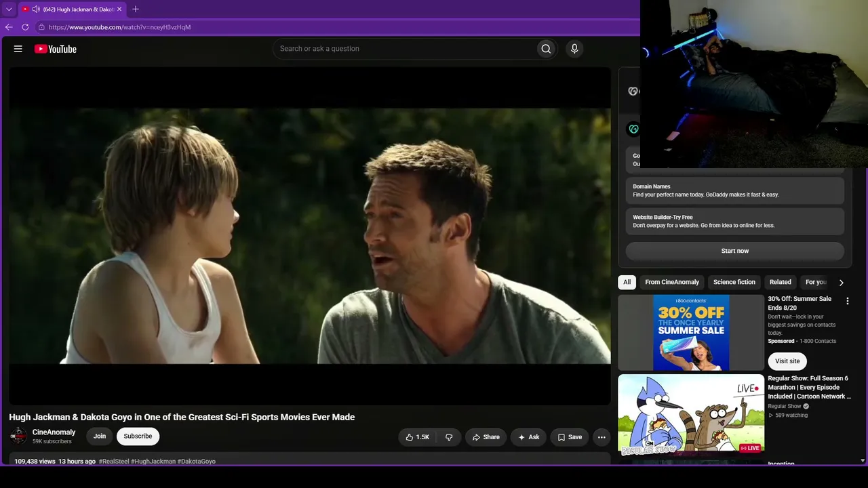The height and width of the screenshot is (488, 868).
Task: Open the Domain Names ad link
Action: [x=735, y=190]
